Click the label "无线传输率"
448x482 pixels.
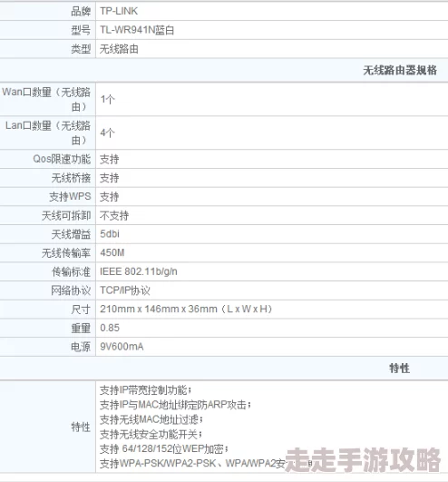coord(66,253)
